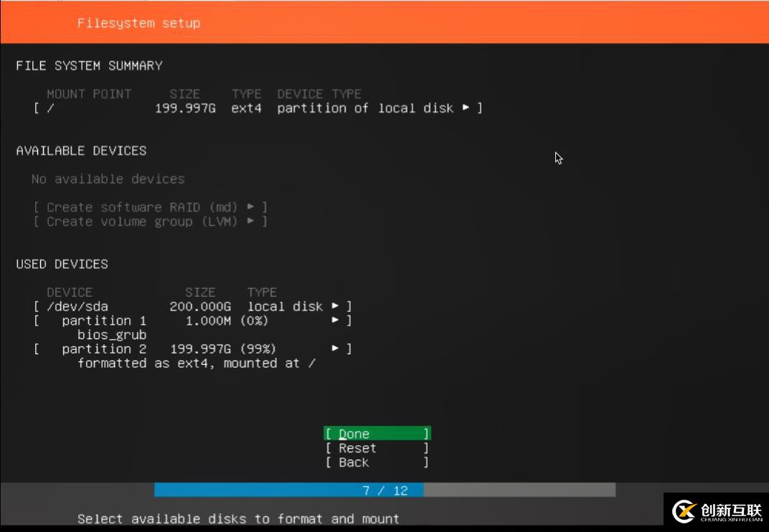
Task: Click the 200.000G disk size
Action: [200, 306]
